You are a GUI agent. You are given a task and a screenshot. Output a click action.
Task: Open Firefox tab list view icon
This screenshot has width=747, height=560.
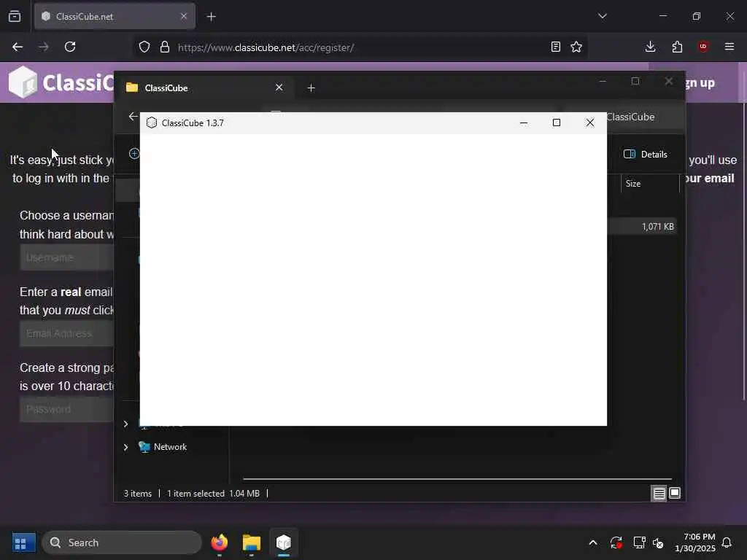(15, 17)
